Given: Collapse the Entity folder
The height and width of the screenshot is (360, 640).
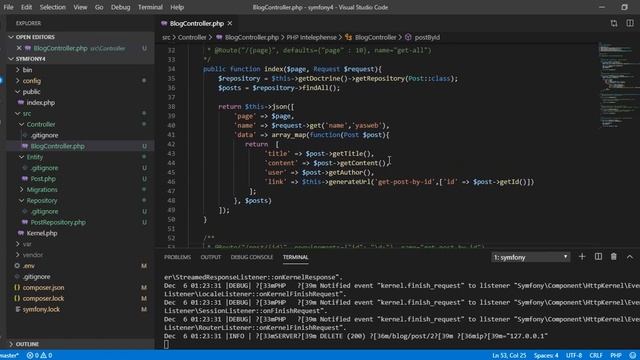Looking at the screenshot, I should [35, 157].
